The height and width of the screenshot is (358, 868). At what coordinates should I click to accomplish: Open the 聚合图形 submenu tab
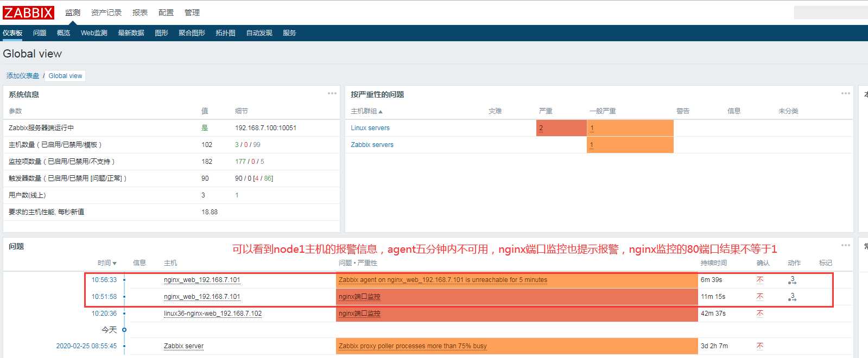192,33
